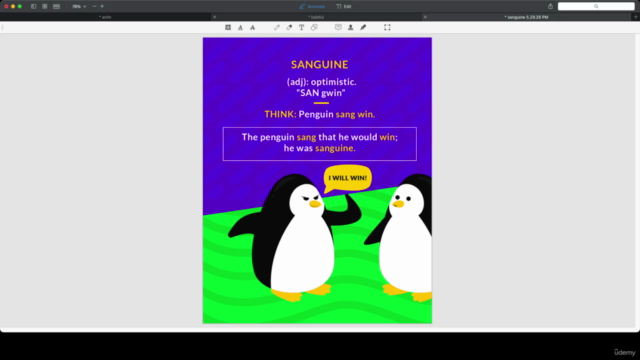Toggle the sidebar panel view icon
Image resolution: width=640 pixels, height=360 pixels.
33,7
